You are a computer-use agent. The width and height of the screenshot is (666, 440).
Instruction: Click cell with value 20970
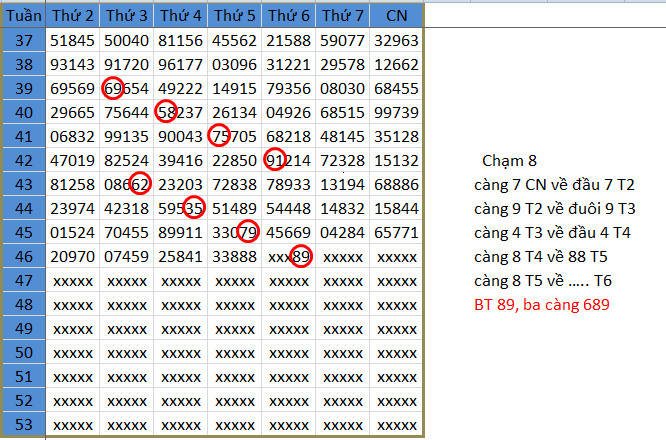coord(73,257)
